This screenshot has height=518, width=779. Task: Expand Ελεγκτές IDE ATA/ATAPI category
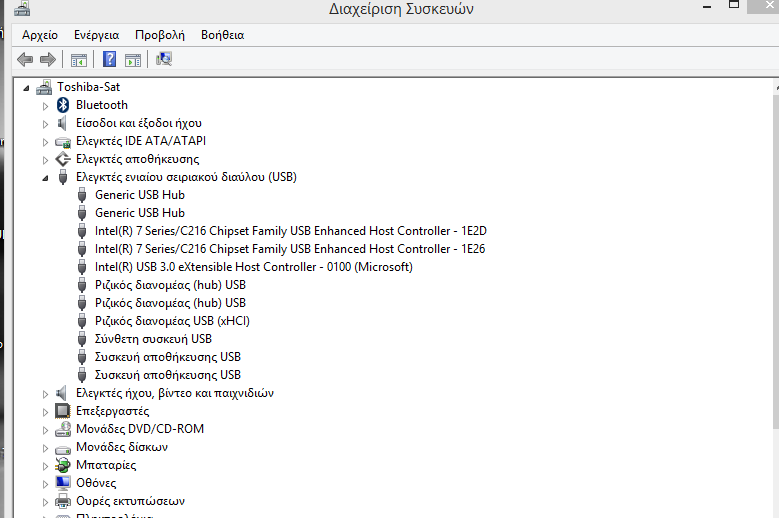[x=45, y=142]
